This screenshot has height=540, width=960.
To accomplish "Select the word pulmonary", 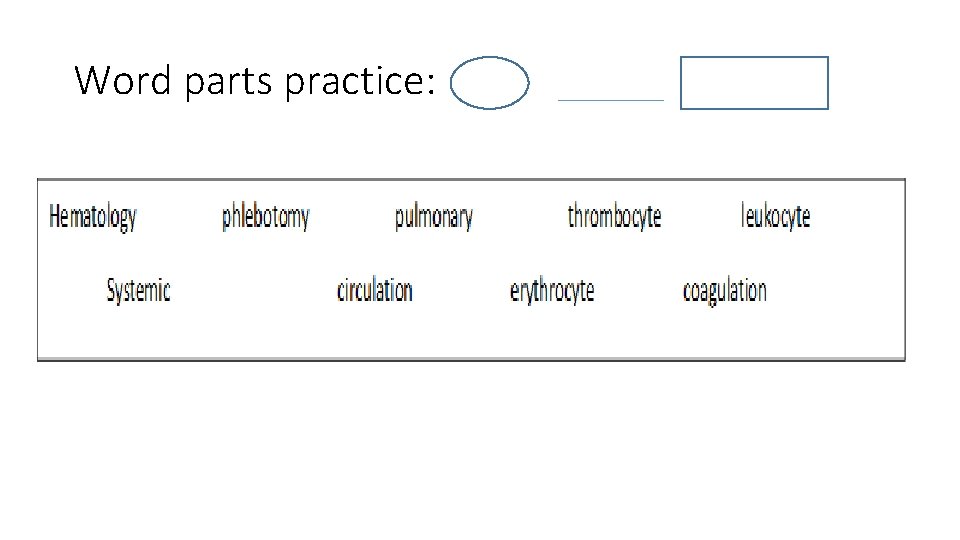I will (433, 217).
